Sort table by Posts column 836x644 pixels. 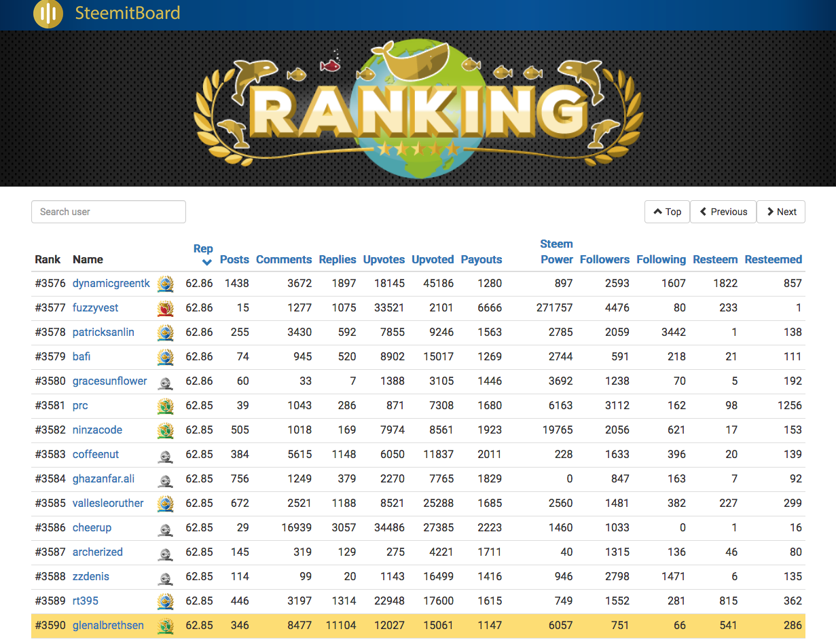point(234,259)
